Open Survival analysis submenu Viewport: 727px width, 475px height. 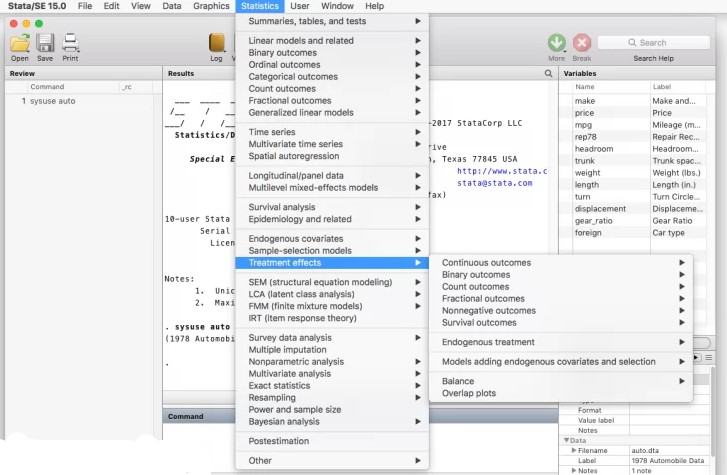[x=332, y=207]
